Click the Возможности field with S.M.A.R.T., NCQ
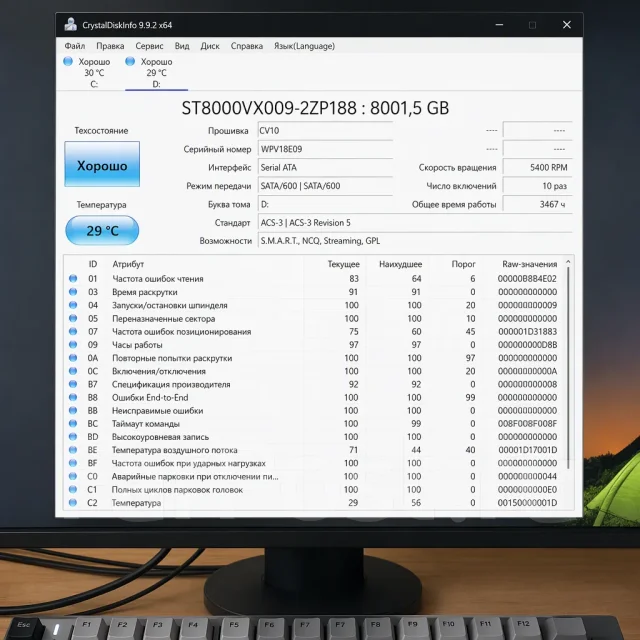 pos(415,241)
